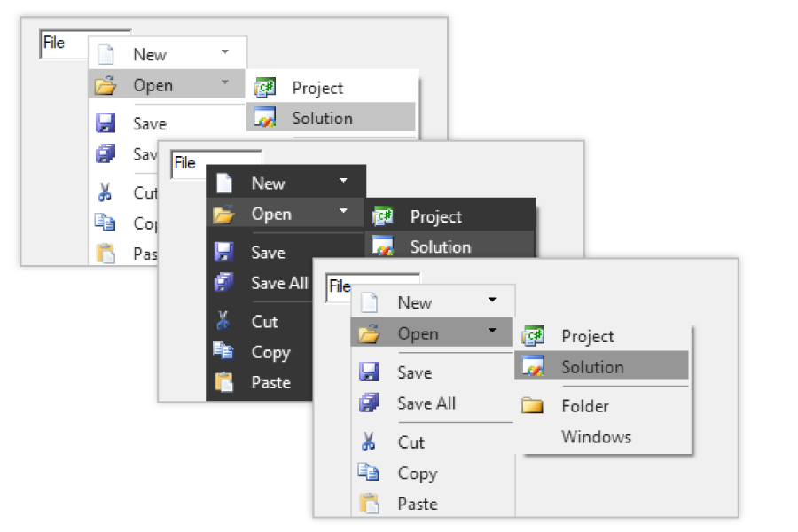This screenshot has height=532, width=798.
Task: Choose Windows in the front Open submenu
Action: point(596,437)
